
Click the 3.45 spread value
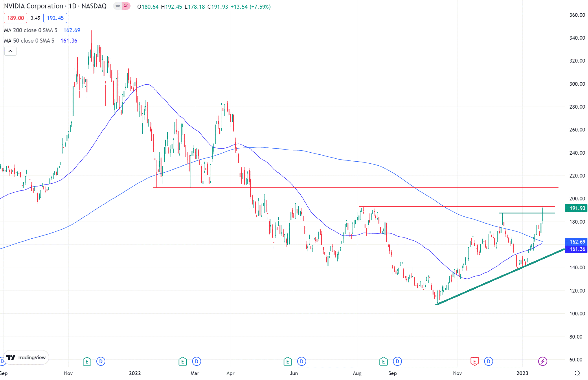(35, 18)
